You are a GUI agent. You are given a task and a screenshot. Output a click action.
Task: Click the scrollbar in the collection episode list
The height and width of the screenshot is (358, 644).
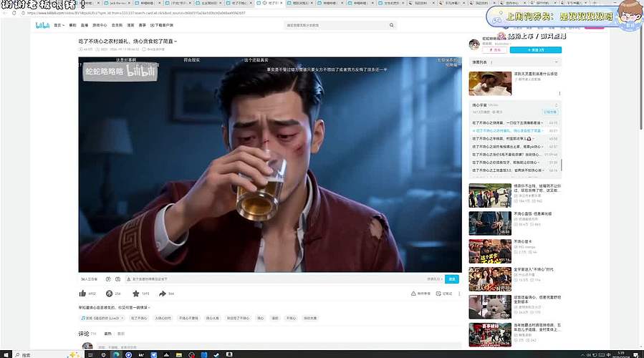point(561,164)
